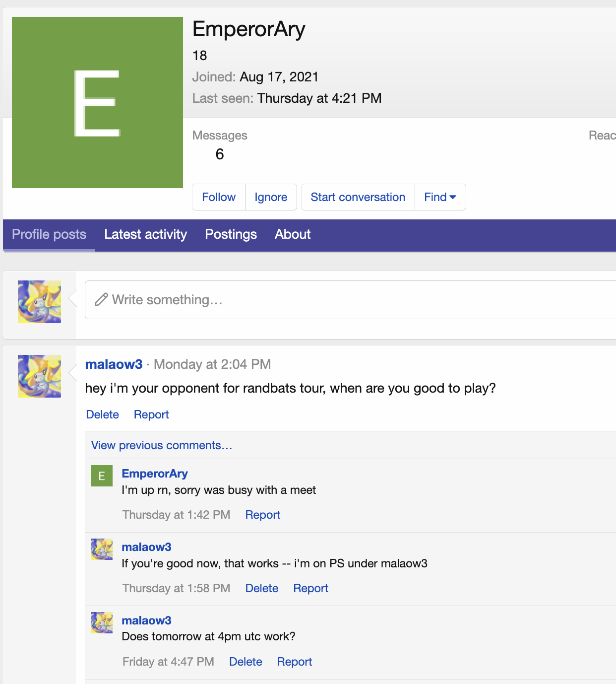
Task: Focus the Write something field
Action: (x=347, y=300)
